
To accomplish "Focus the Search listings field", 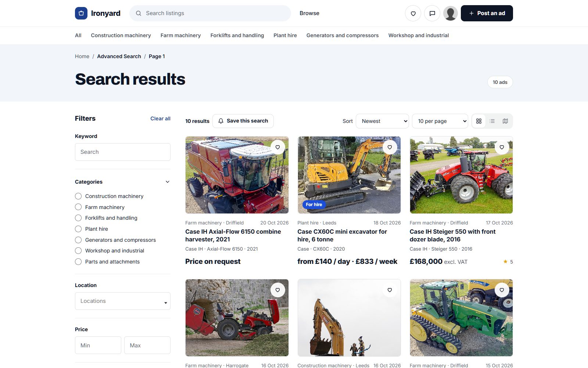I will point(210,13).
